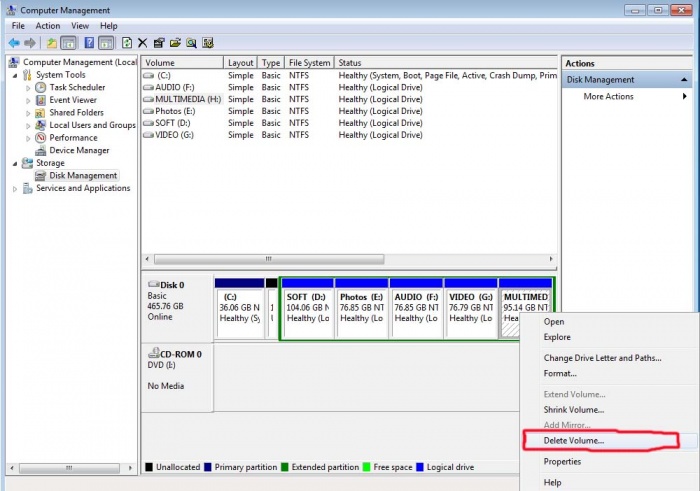700x491 pixels.
Task: Open the Device Manager tree item
Action: coord(79,151)
